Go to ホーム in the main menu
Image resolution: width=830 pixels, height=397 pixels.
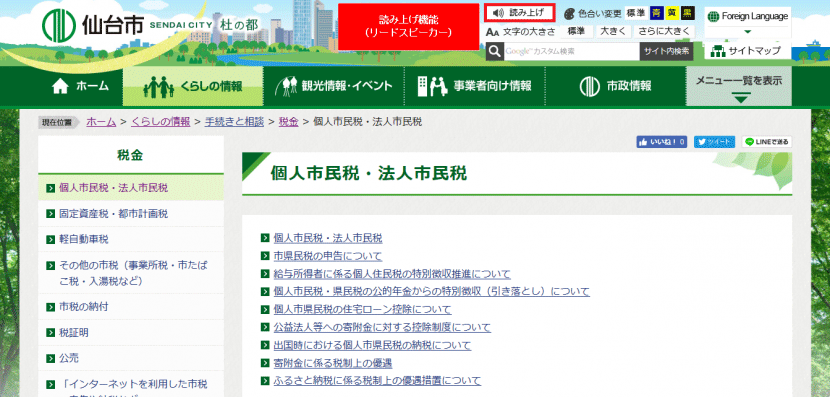tap(80, 86)
